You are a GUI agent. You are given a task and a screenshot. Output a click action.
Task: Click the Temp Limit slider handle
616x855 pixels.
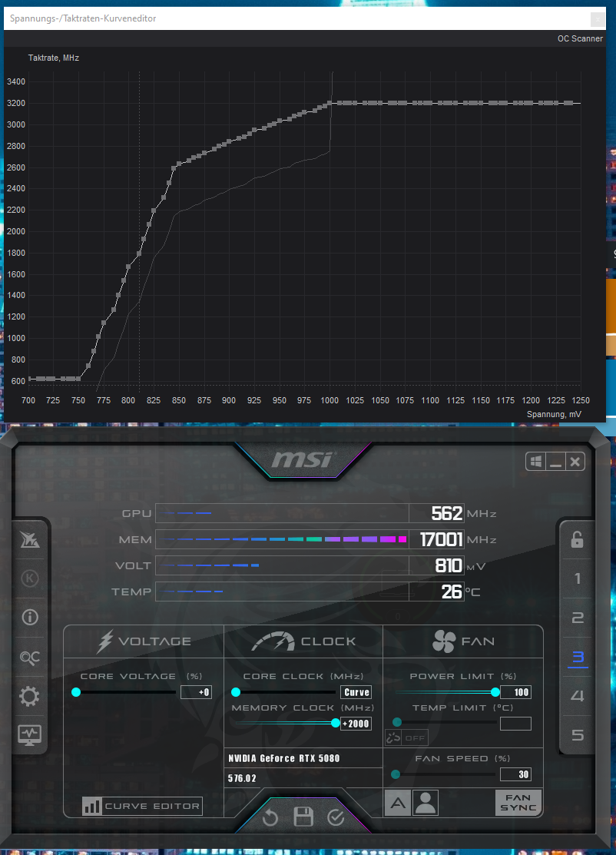397,722
